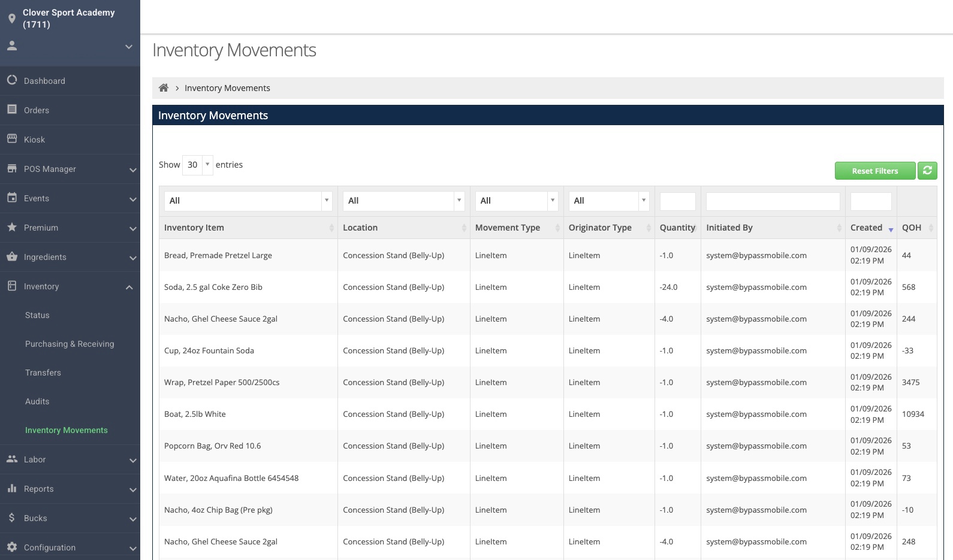The height and width of the screenshot is (560, 953).
Task: Focus the Initiated By filter input
Action: 773,201
